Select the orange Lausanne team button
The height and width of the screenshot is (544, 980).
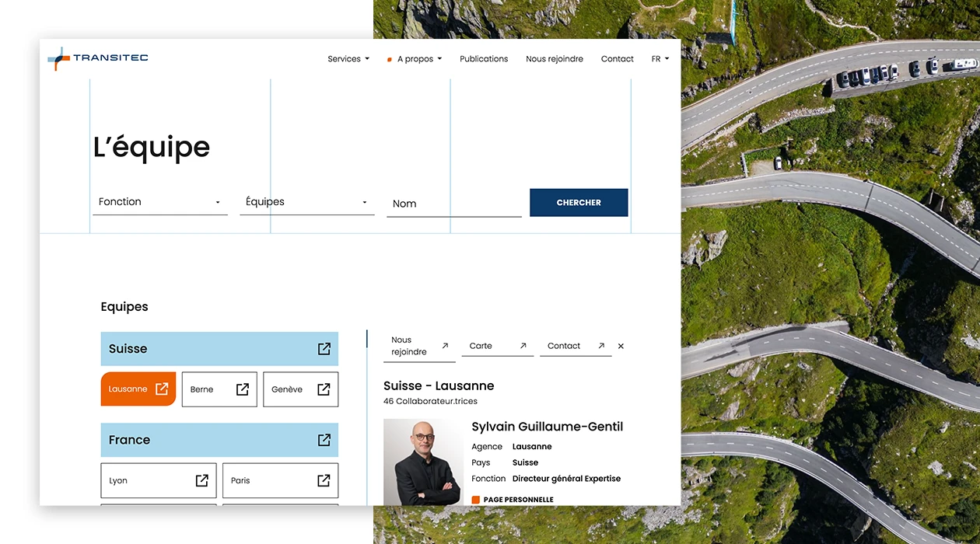pos(138,389)
